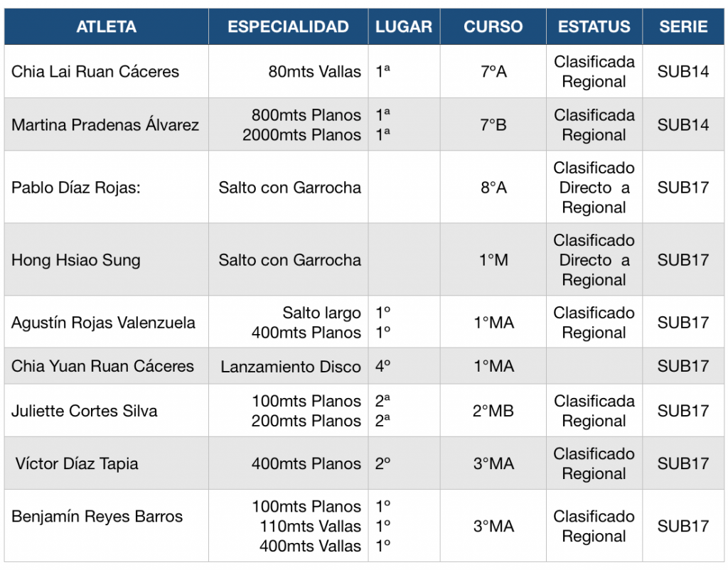Click Agustín Rojas Valenzuela name cell

pyautogui.click(x=107, y=322)
